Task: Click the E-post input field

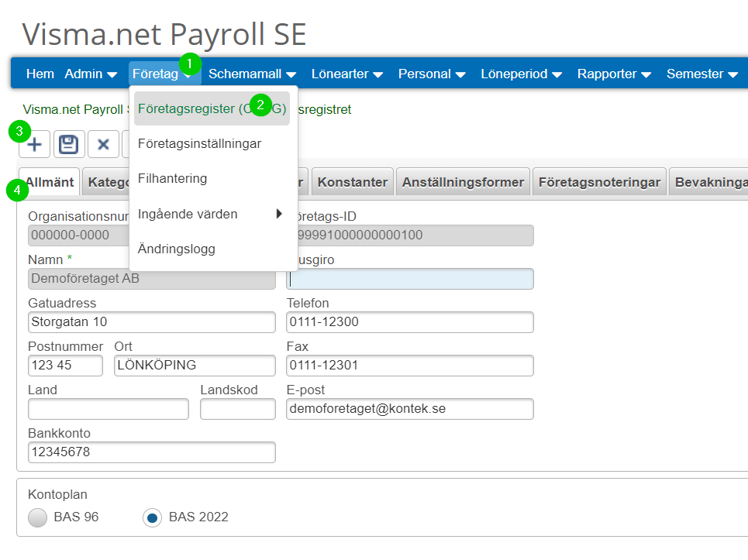Action: click(410, 409)
